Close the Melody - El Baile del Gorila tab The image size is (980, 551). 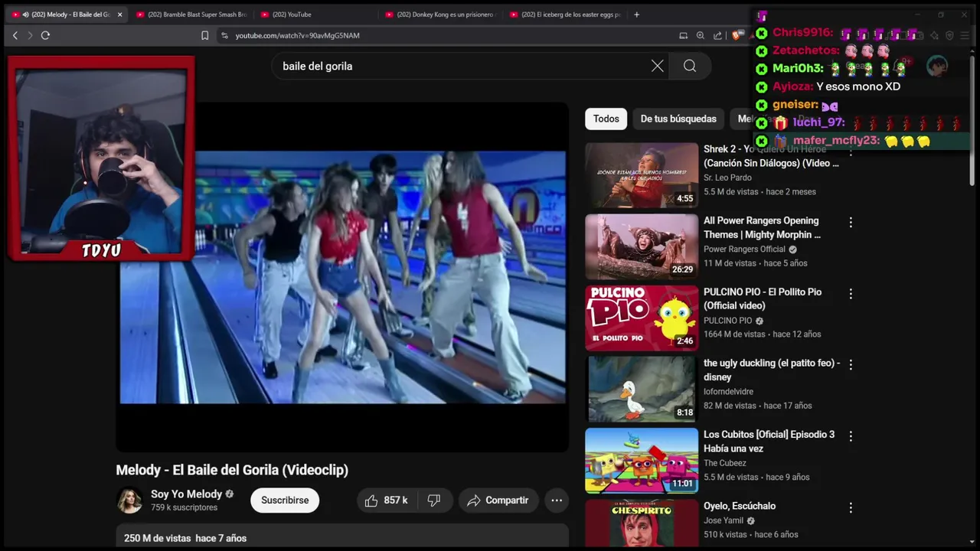[x=119, y=15]
